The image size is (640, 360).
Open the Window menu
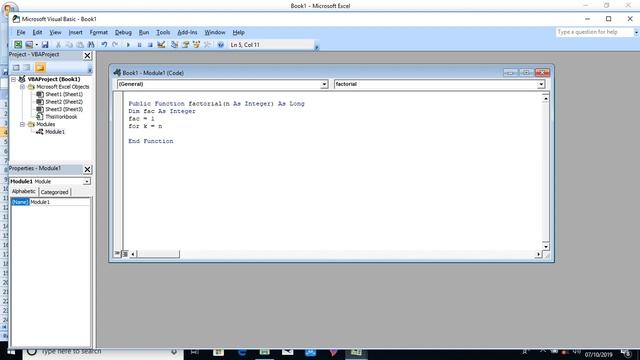215,32
